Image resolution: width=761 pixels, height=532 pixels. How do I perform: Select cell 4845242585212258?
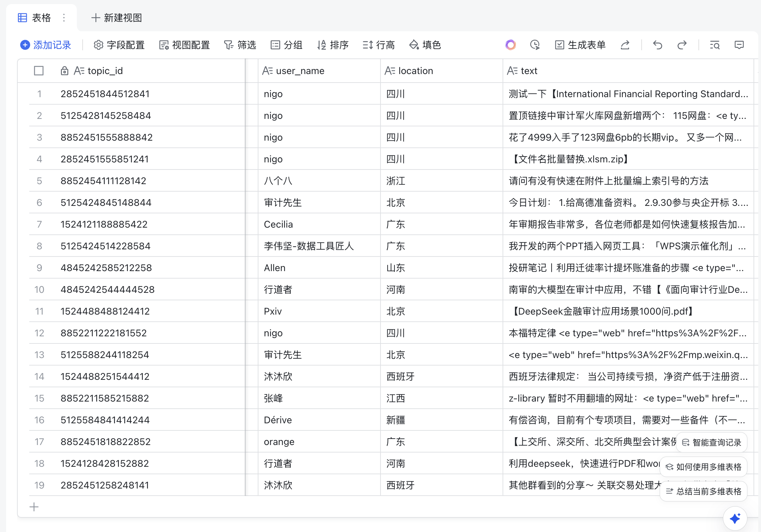(150, 268)
